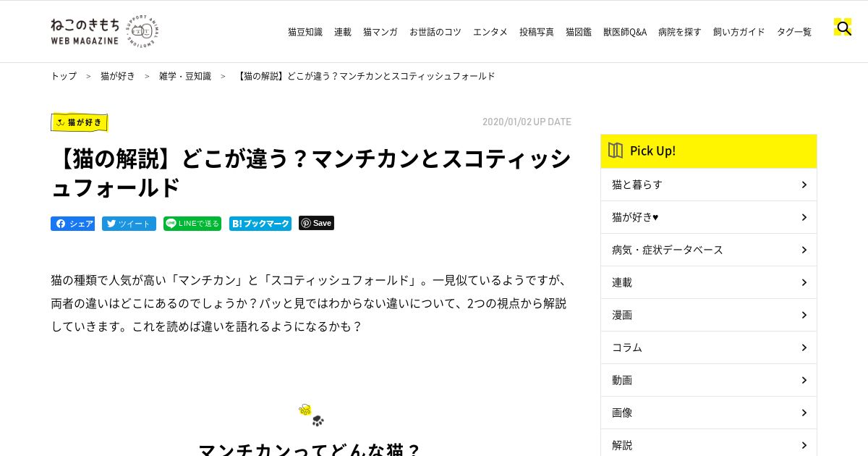Screen dimensions: 868x456
Task: Go to トップ in the breadcrumb
Action: coord(64,76)
